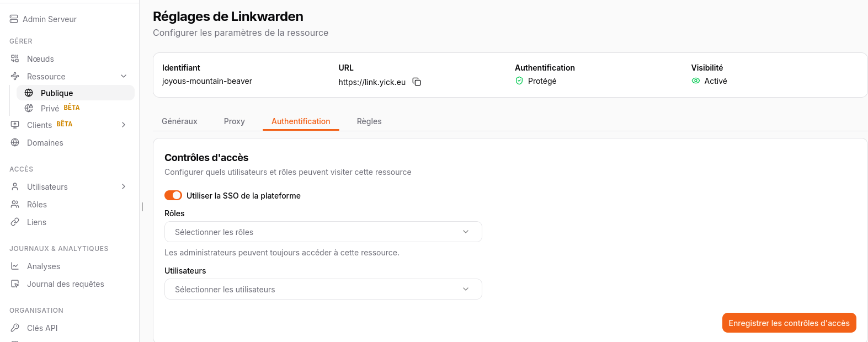Click the Rôles users icon
868x342 pixels.
click(15, 204)
